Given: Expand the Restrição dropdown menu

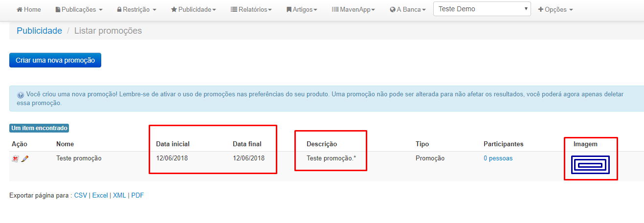Looking at the screenshot, I should (x=136, y=9).
